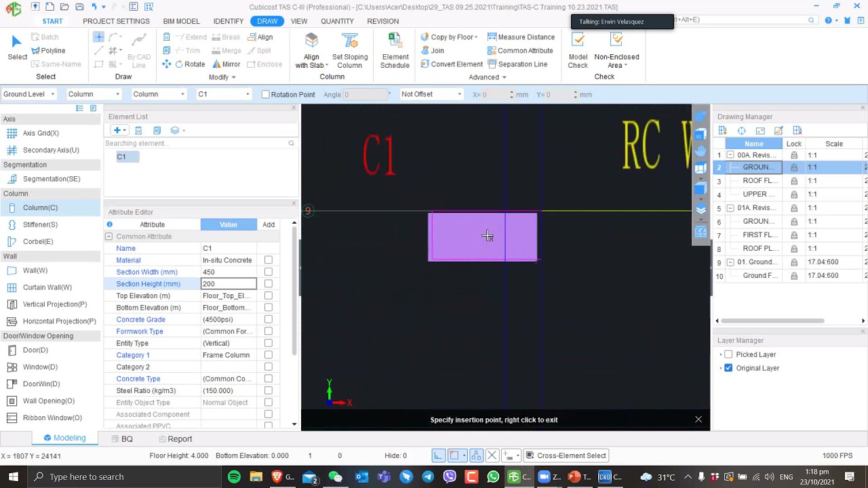Add a new element in Element List
868x488 pixels.
[117, 131]
